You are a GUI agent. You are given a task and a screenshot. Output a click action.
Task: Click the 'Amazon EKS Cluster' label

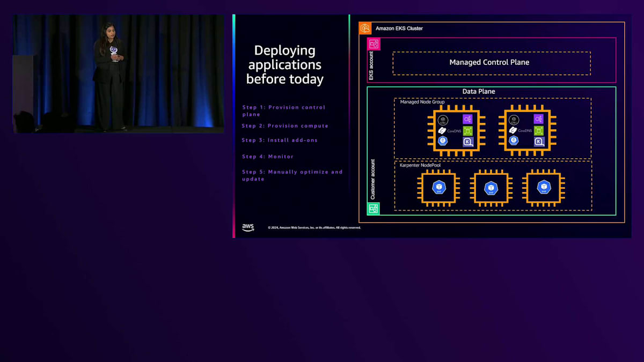(x=399, y=28)
